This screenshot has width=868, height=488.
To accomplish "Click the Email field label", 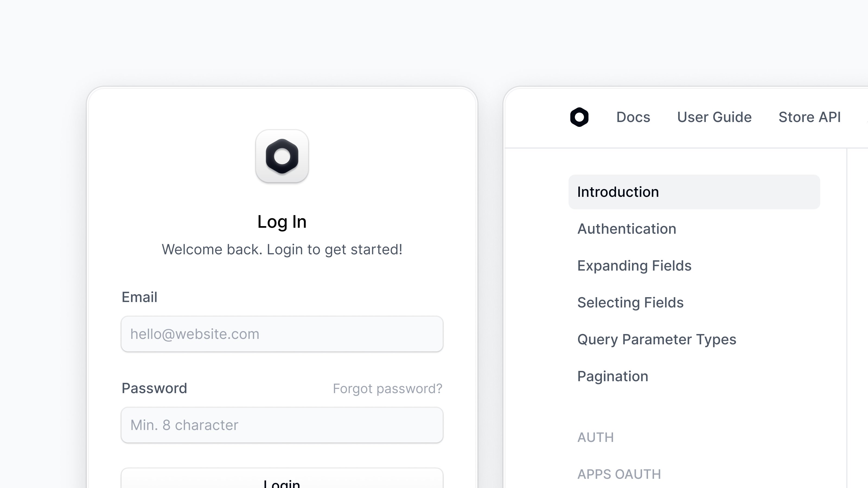I will pos(139,297).
